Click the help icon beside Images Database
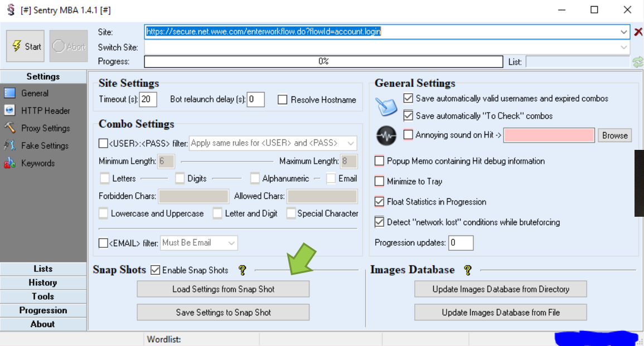This screenshot has width=644, height=346. tap(468, 270)
